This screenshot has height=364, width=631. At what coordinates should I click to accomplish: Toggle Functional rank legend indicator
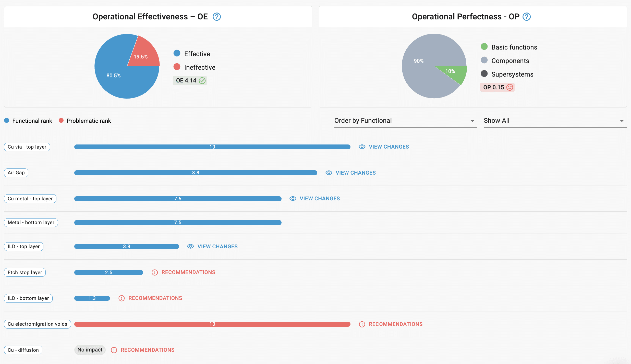coord(7,120)
